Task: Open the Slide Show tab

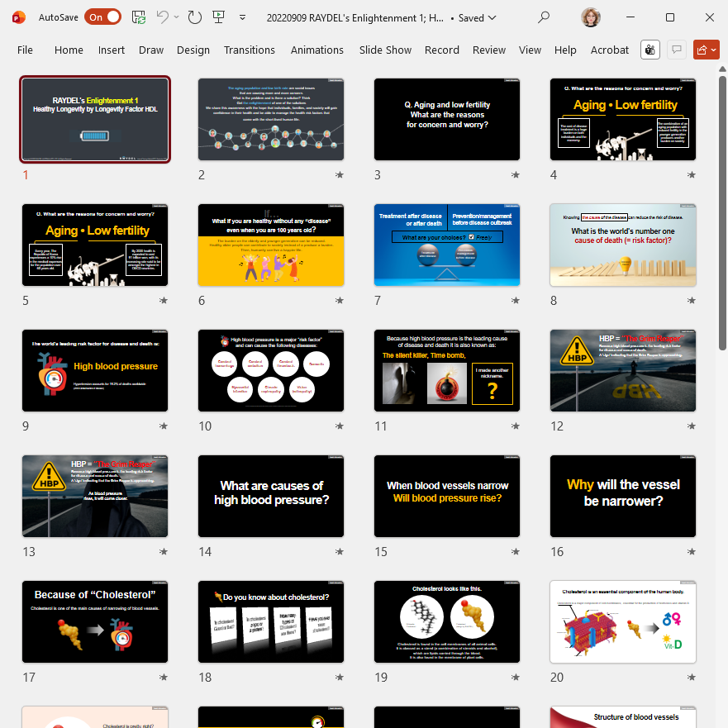Action: click(385, 50)
